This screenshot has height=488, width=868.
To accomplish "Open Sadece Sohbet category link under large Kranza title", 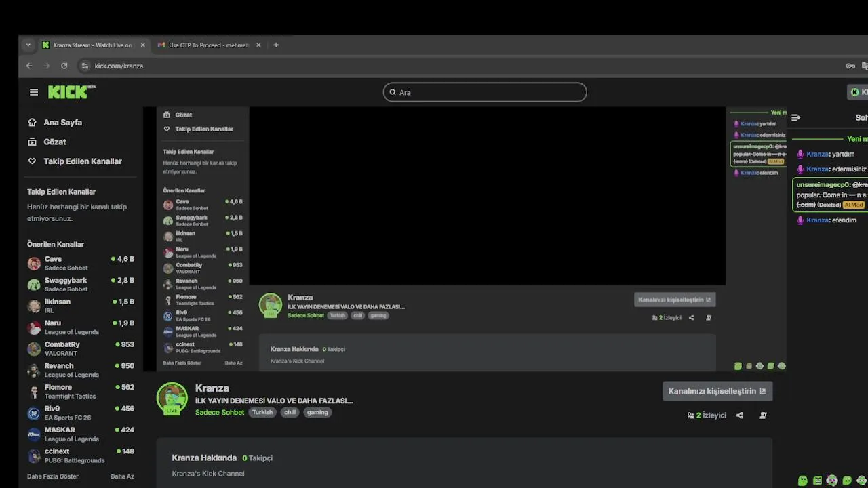I will click(x=220, y=412).
